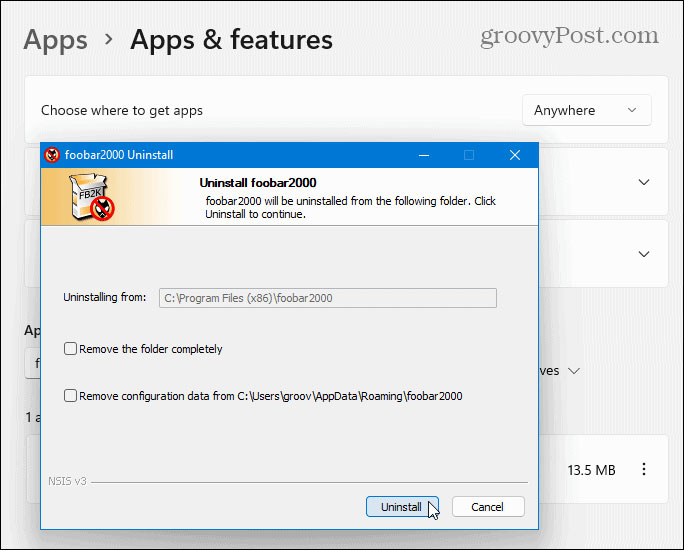This screenshot has height=550, width=684.
Task: Check Remove configuration data from AppData
Action: click(70, 396)
